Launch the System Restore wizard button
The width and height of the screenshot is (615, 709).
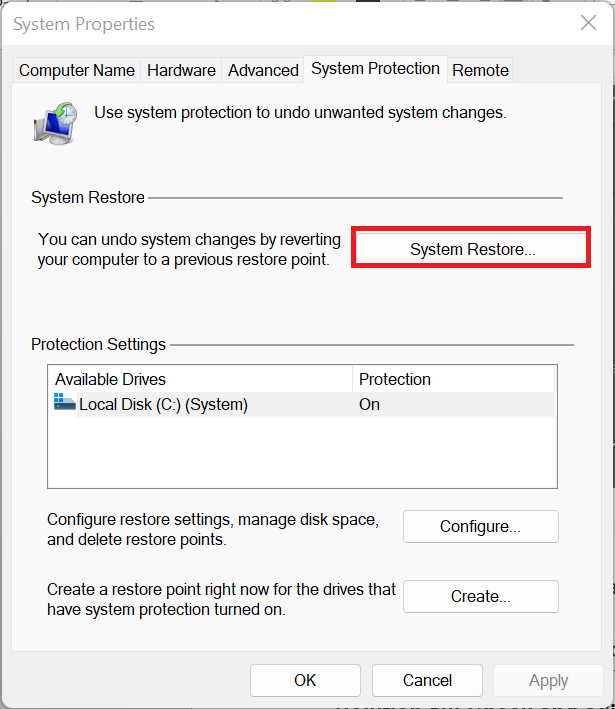(472, 249)
